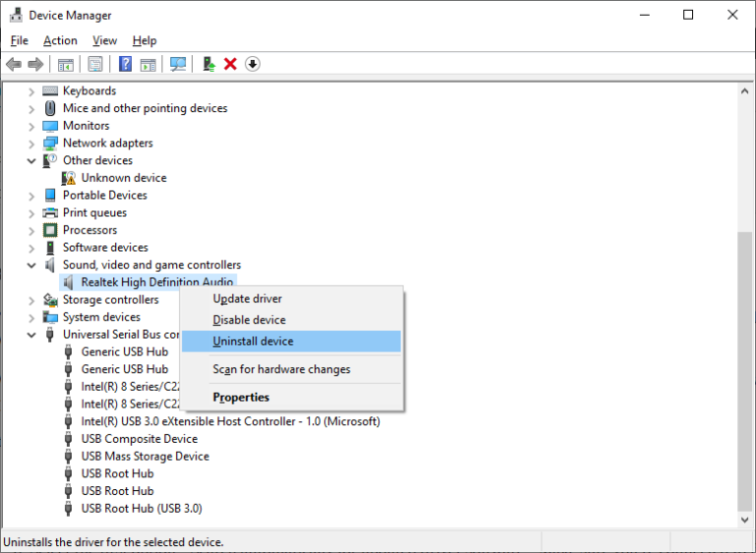Image resolution: width=756 pixels, height=553 pixels.
Task: Click the Network adapters category icon
Action: (x=50, y=144)
